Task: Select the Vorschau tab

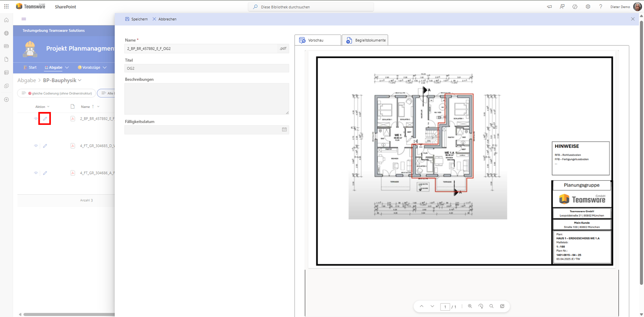Action: [317, 40]
